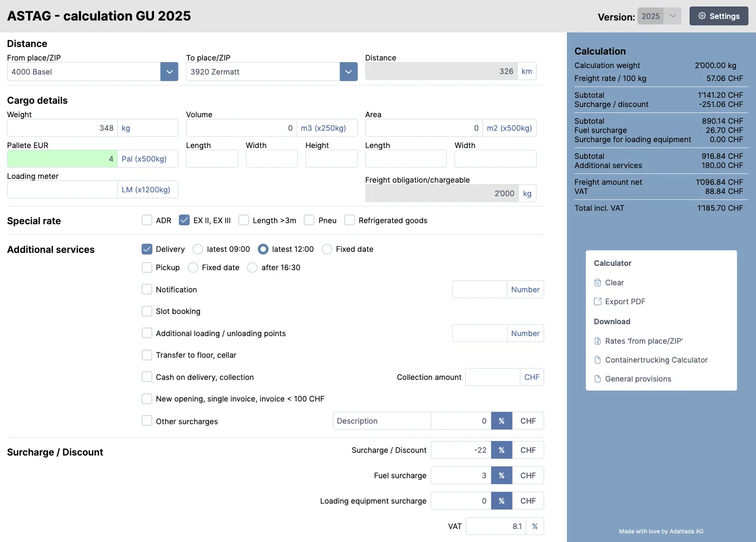Switch Loading equipment surcharge to CHF
The image size is (756, 542).
(528, 501)
